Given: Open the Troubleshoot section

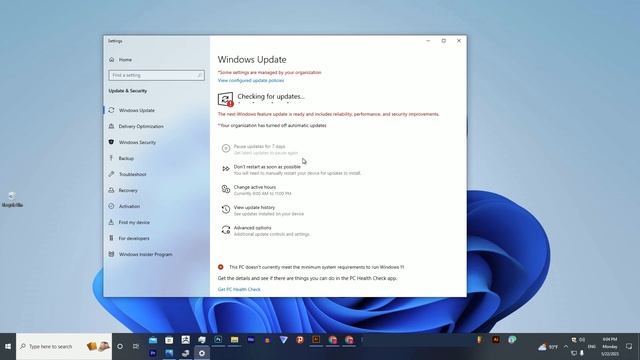Looking at the screenshot, I should click(x=132, y=174).
